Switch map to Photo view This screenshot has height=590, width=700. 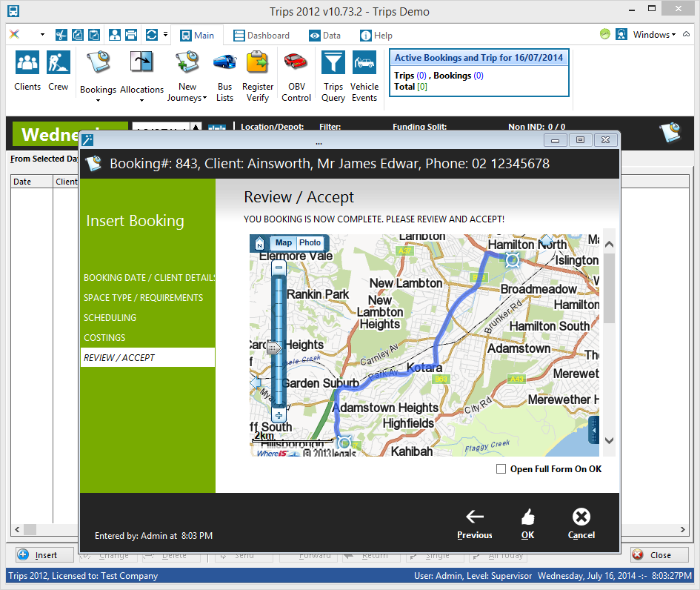point(310,243)
